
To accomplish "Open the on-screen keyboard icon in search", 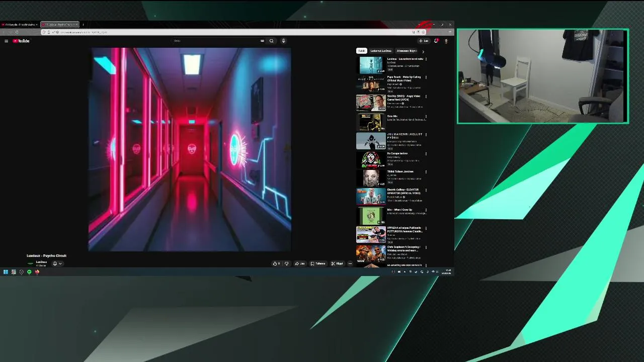I will coord(262,41).
